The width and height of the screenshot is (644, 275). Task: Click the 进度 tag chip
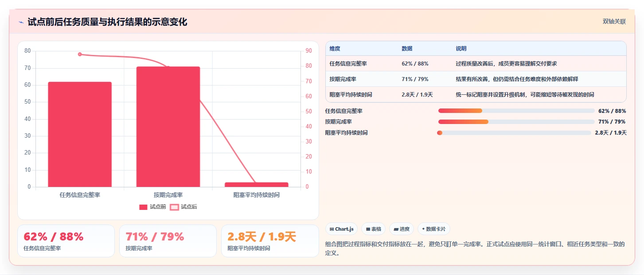(x=401, y=229)
